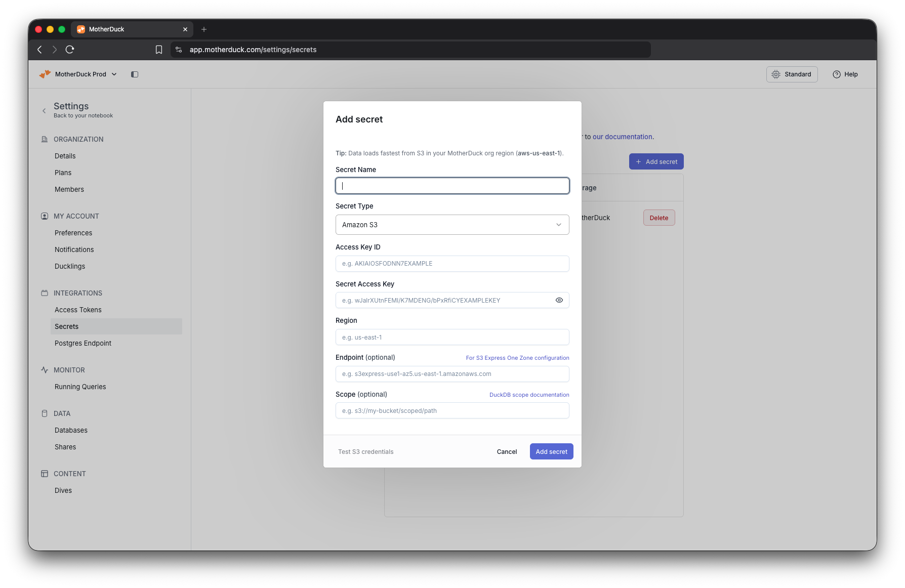Screen dimensions: 905x588
Task: Click the Monitor activity icon in sidebar
Action: 45,370
